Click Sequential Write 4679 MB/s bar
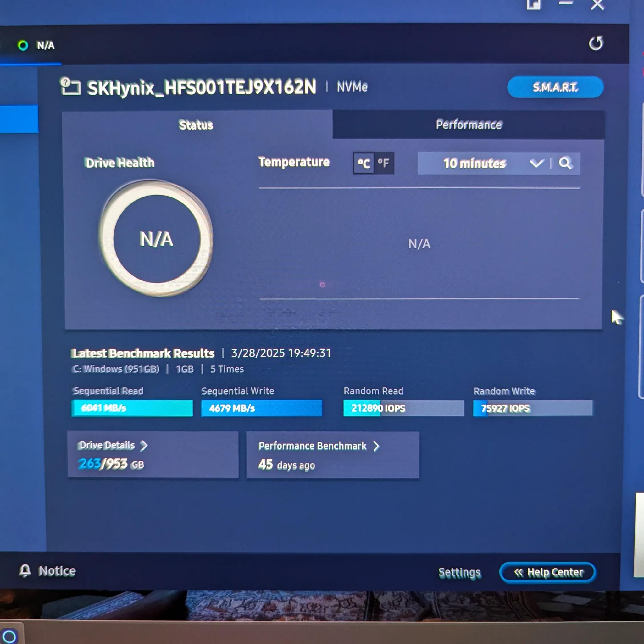This screenshot has width=644, height=644. click(261, 408)
